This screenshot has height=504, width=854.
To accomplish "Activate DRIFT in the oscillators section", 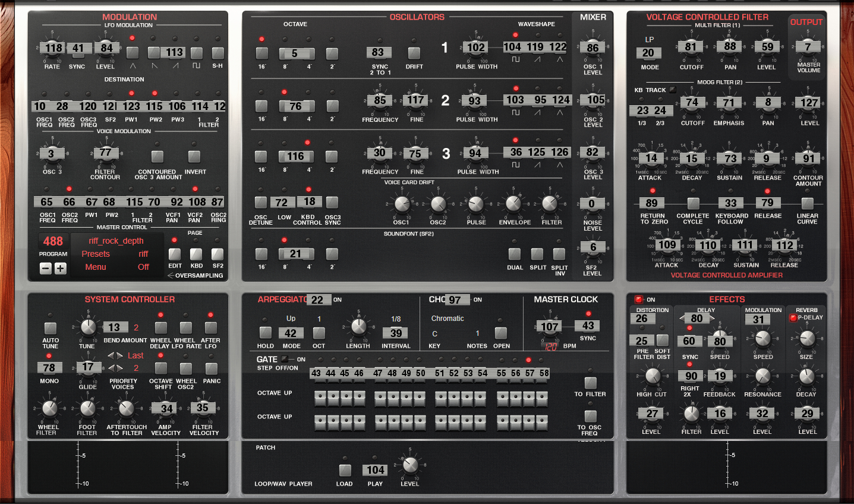I will (414, 52).
